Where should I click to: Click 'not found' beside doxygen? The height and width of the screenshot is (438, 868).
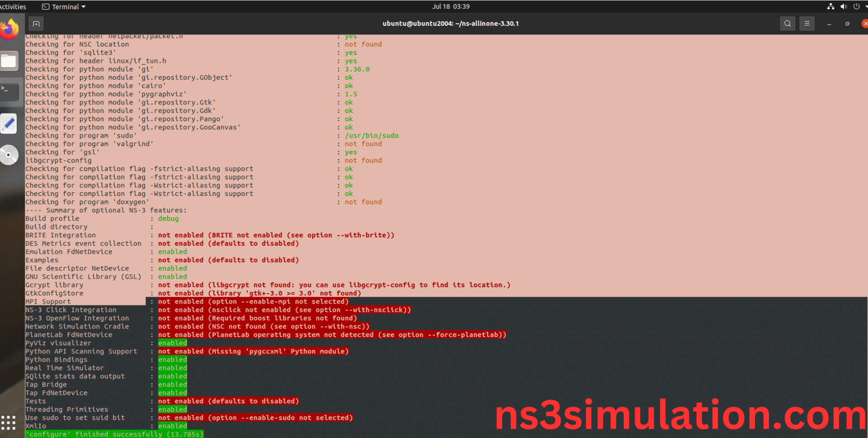point(363,202)
